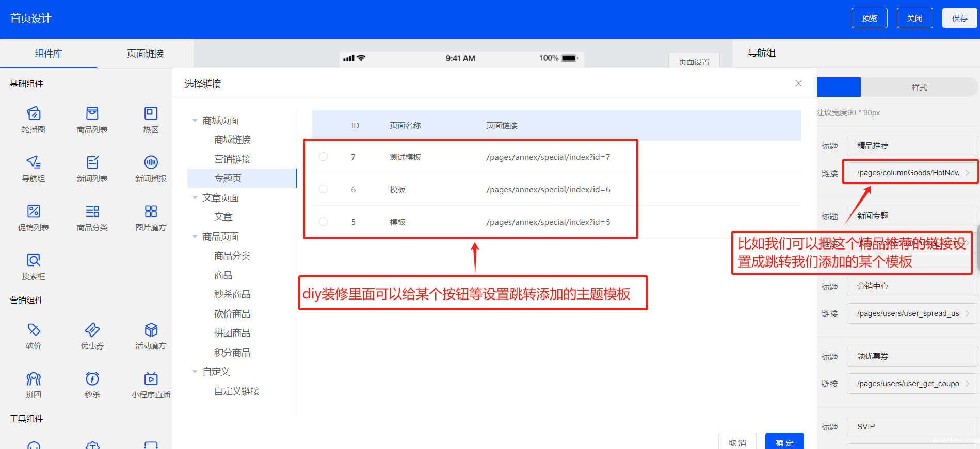Click the 商品列表 component icon
This screenshot has width=980, height=449.
pos(92,113)
